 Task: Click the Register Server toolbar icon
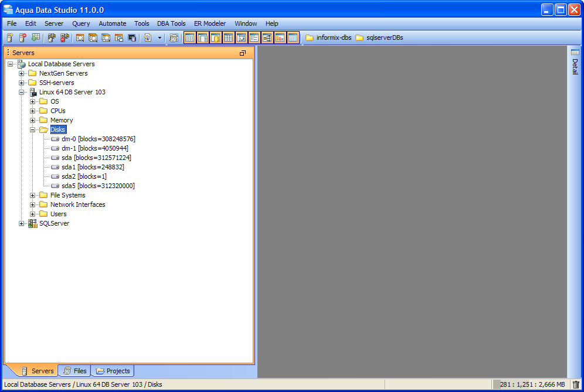point(10,38)
